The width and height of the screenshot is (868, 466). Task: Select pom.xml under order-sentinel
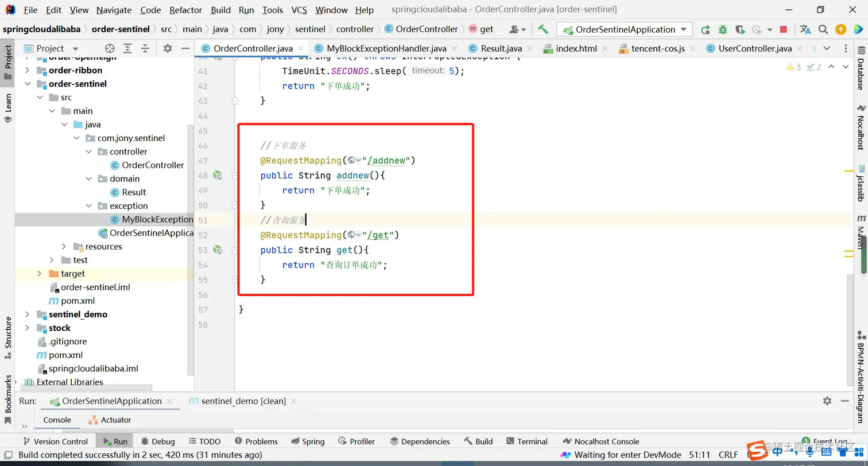tap(72, 301)
